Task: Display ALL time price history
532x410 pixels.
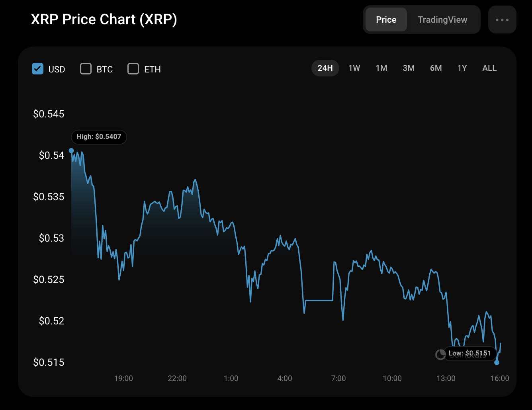Action: (x=489, y=68)
